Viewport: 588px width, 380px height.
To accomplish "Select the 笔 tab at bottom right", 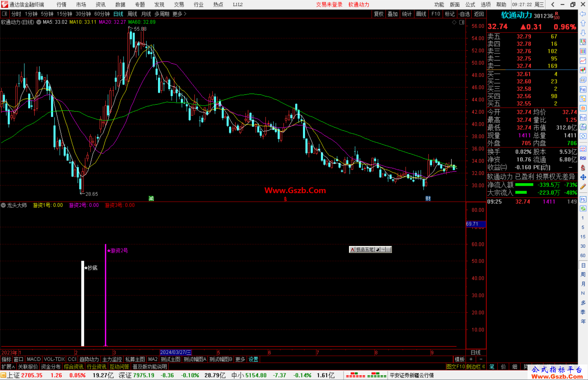I will click(x=492, y=367).
